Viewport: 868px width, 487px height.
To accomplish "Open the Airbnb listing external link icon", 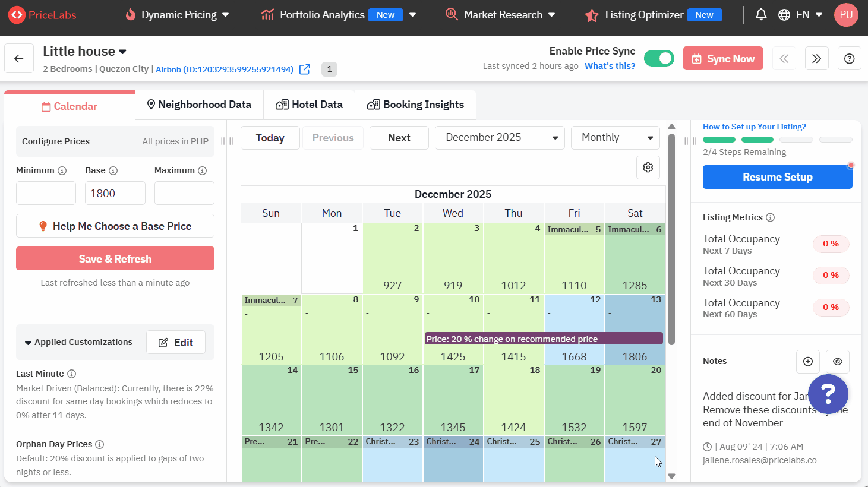I will pos(305,69).
